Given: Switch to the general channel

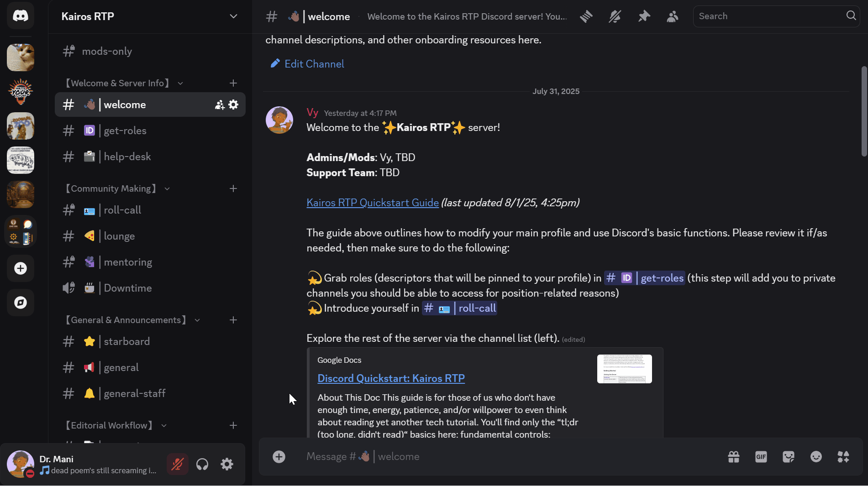Looking at the screenshot, I should (121, 367).
